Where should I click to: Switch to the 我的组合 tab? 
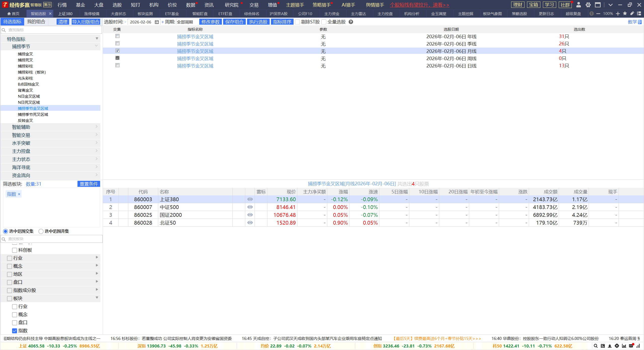(x=36, y=22)
